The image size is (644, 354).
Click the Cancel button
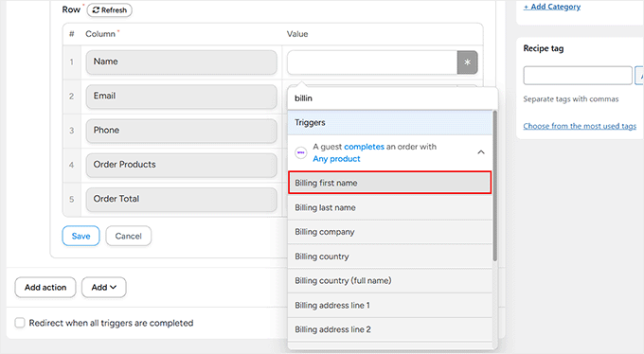point(128,236)
